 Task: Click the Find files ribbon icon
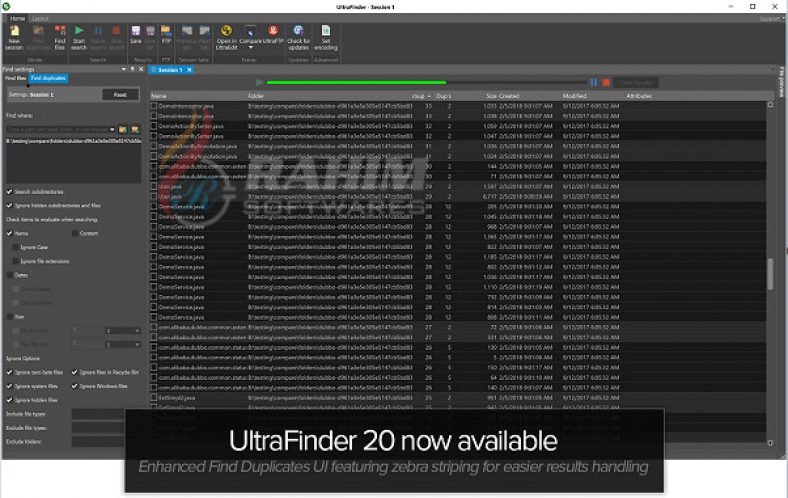point(60,37)
